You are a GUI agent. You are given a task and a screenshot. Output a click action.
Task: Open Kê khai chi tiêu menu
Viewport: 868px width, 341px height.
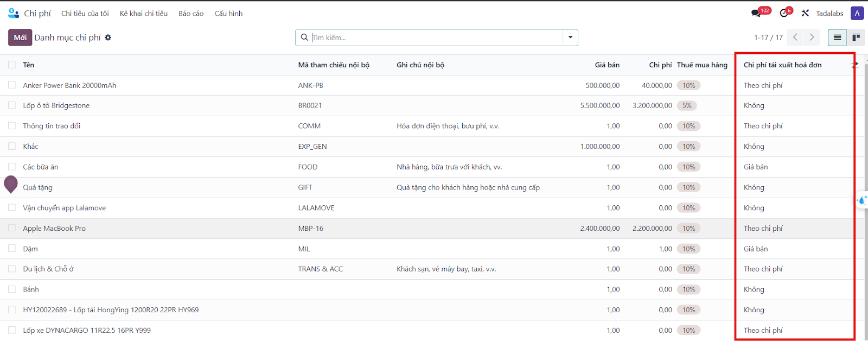pos(144,13)
